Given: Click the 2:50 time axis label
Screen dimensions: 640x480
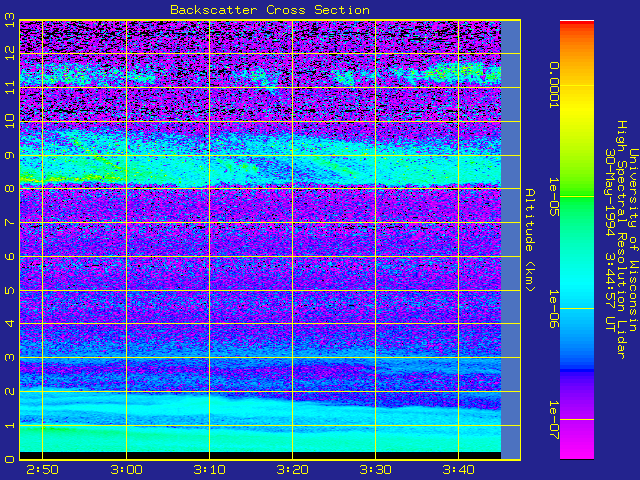Looking at the screenshot, I should (42, 470).
